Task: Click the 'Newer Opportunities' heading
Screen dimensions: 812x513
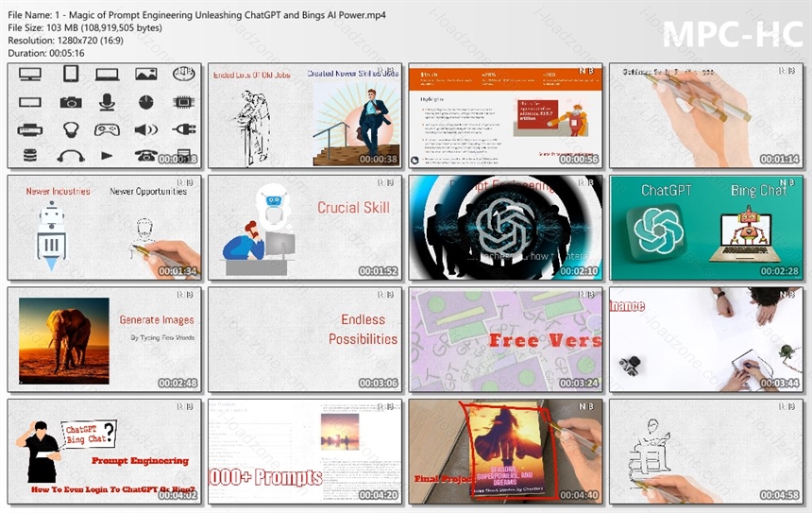Action: [x=148, y=191]
